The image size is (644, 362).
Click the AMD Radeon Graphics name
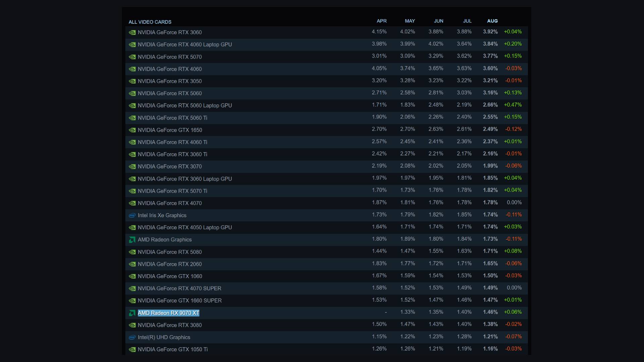[165, 240]
